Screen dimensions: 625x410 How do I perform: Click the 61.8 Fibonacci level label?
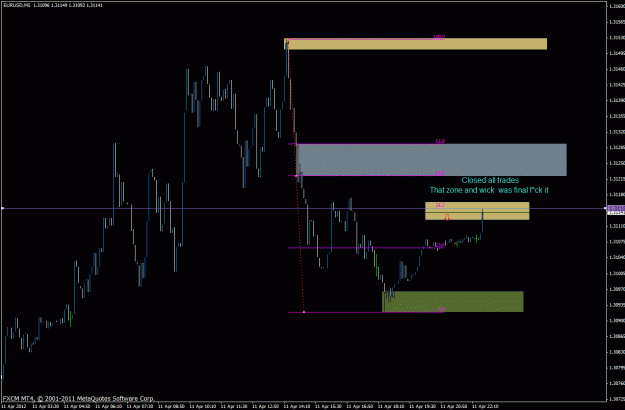click(x=440, y=141)
